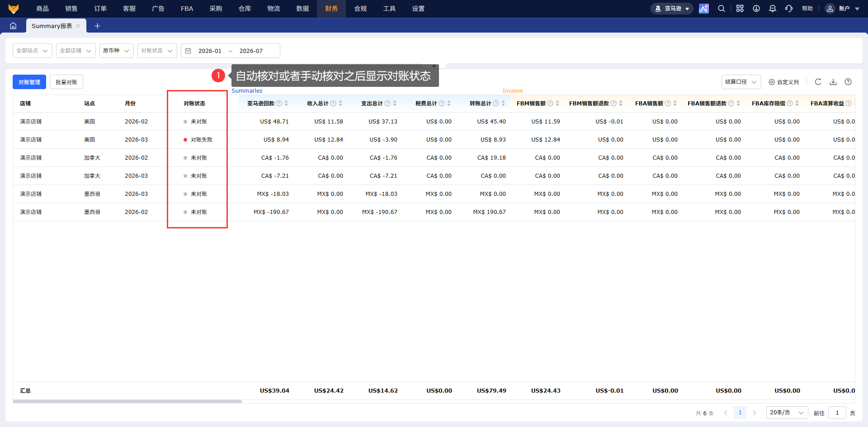Open the 广告 menu

click(x=158, y=9)
